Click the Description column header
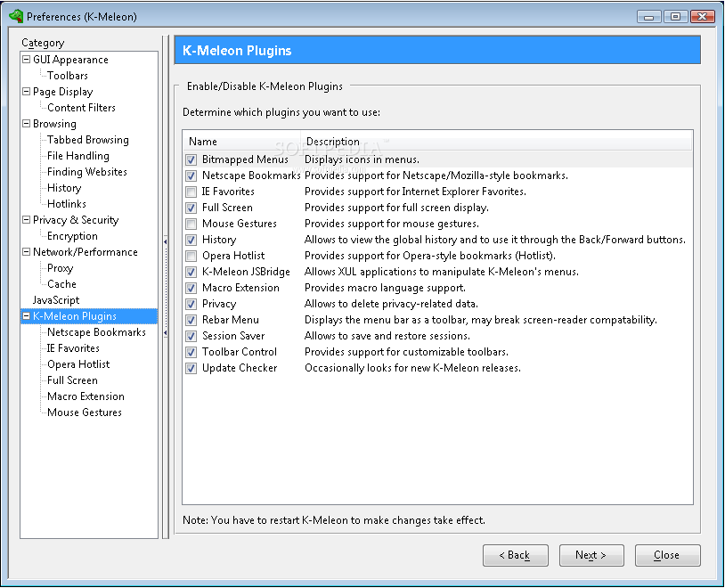This screenshot has height=588, width=725. pyautogui.click(x=496, y=141)
